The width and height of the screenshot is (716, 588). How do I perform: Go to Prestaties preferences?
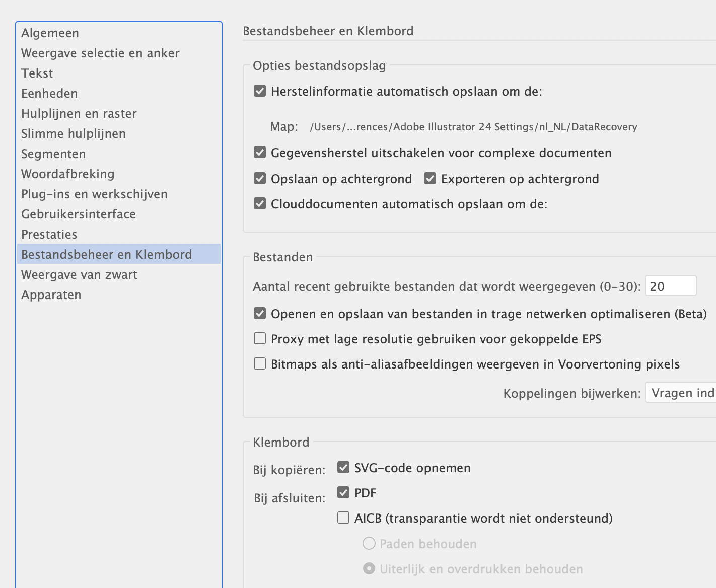click(49, 235)
